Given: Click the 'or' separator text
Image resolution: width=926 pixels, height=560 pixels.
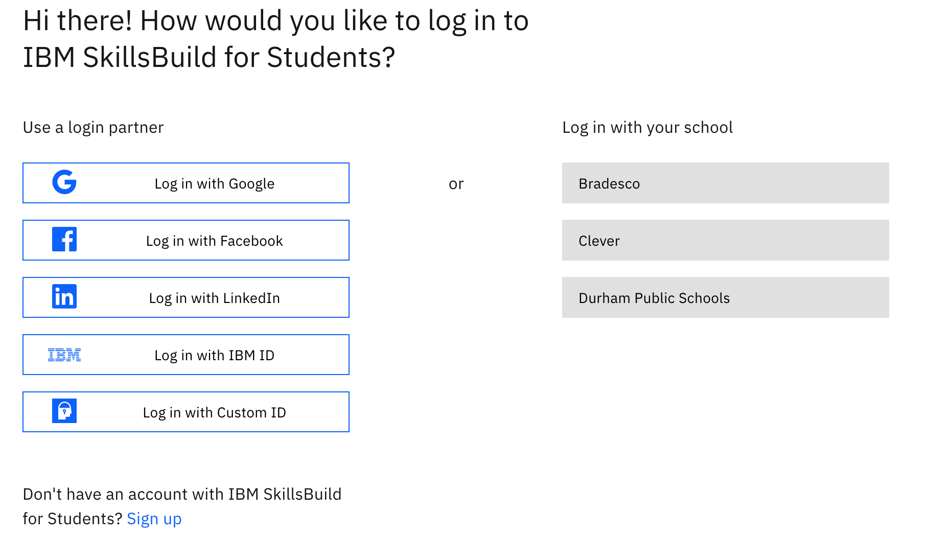Looking at the screenshot, I should (456, 184).
